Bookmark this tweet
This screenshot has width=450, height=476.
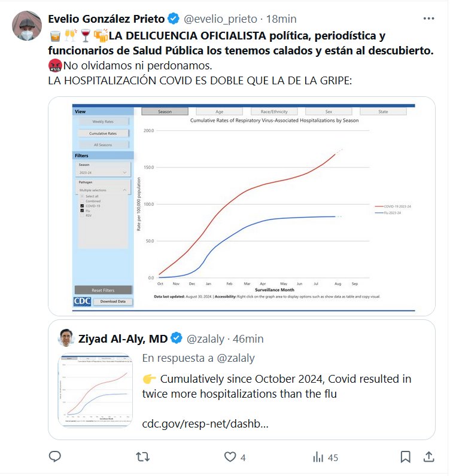(x=405, y=457)
